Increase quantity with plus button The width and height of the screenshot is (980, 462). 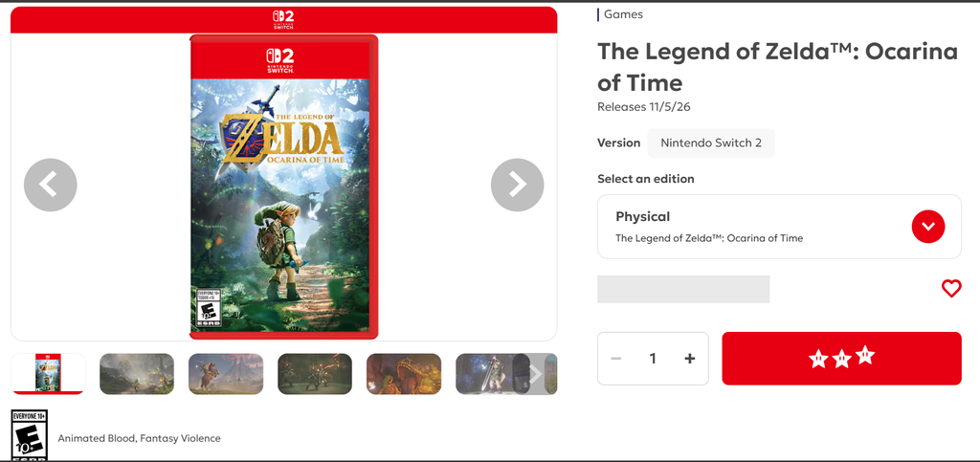[689, 359]
